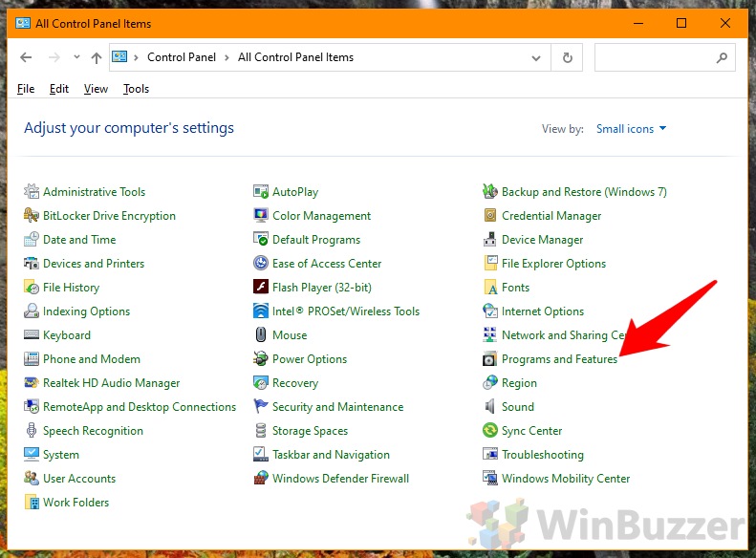Open the Internet Options link
Viewport: 756px width, 558px height.
pos(543,311)
